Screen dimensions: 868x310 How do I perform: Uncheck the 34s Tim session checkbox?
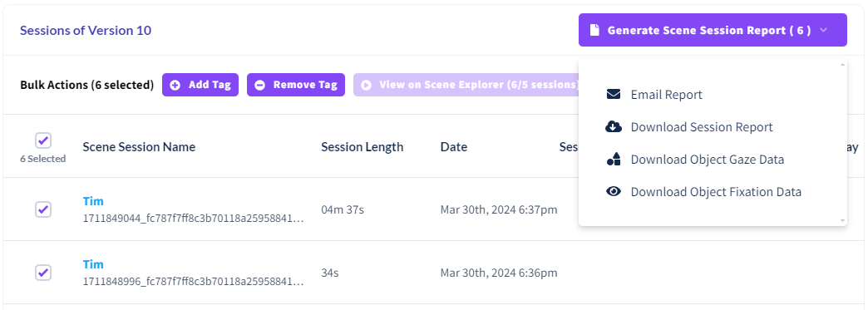tap(43, 273)
